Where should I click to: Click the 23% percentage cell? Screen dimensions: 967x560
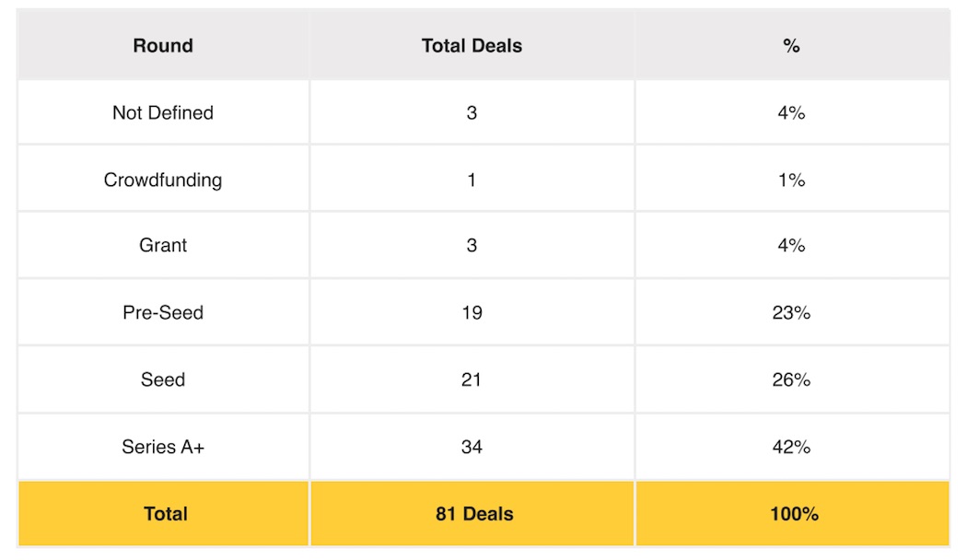(791, 312)
